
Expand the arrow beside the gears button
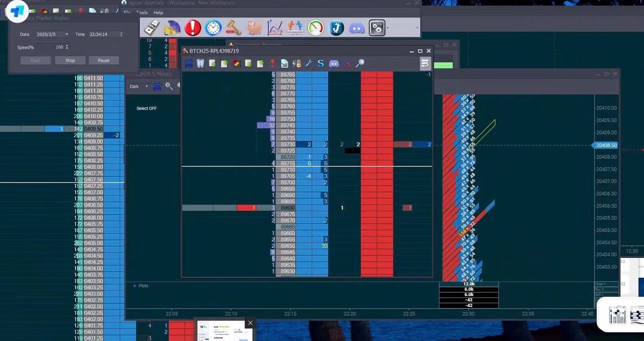pos(387,28)
